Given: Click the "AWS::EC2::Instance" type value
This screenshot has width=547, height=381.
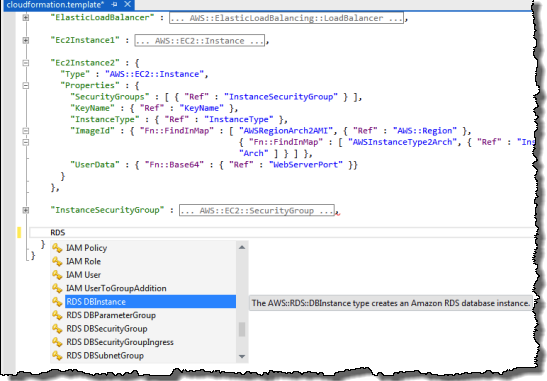Looking at the screenshot, I should point(155,74).
